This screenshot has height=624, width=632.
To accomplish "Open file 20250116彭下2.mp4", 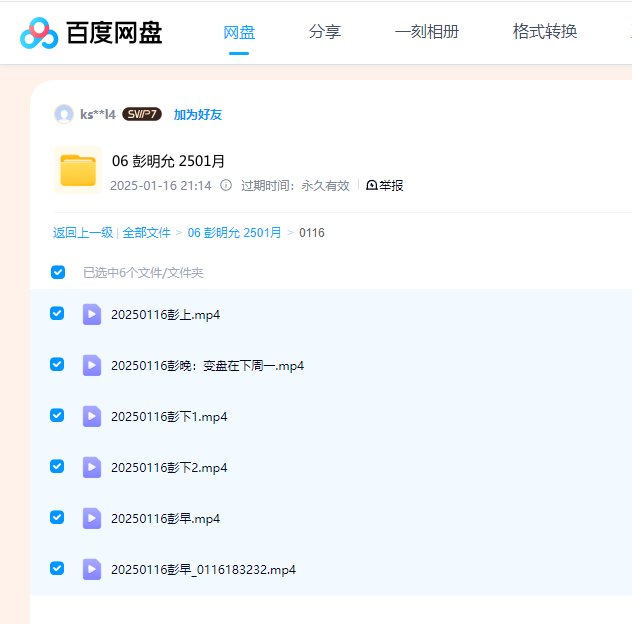I will [x=169, y=468].
